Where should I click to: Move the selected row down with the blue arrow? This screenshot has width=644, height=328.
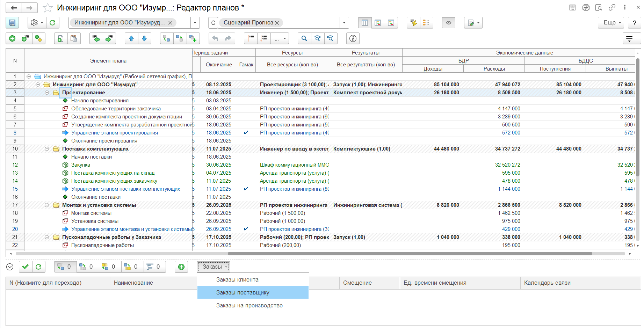pyautogui.click(x=144, y=38)
